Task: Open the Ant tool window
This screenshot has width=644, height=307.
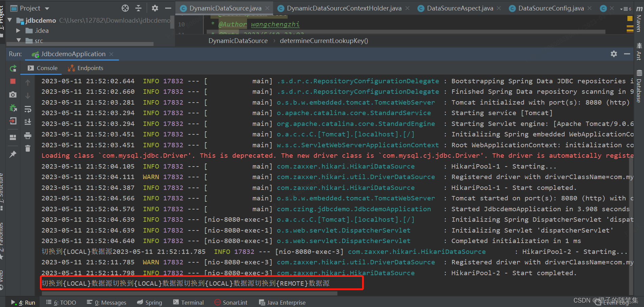Action: coord(639,52)
